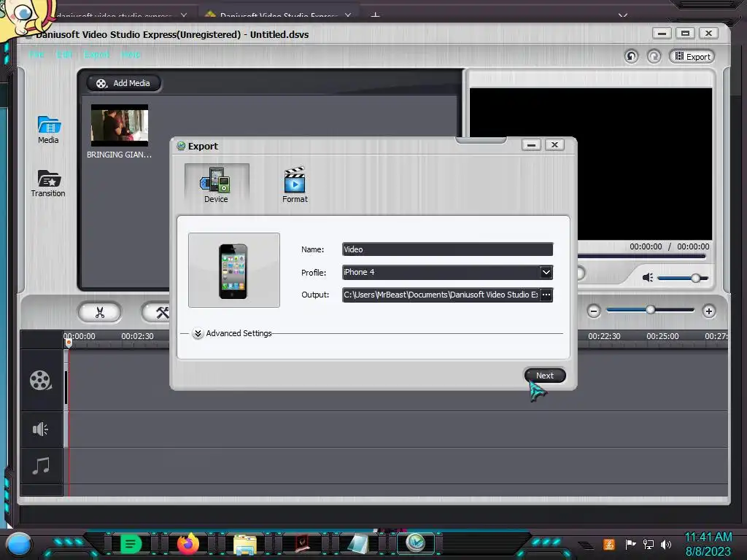Choose the Format export category
The height and width of the screenshot is (560, 747).
(x=295, y=184)
